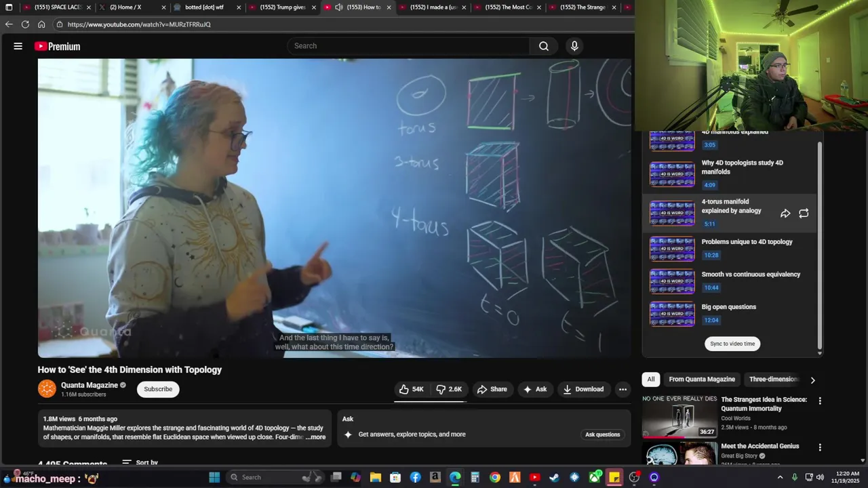The image size is (868, 488).
Task: Open Microsoft Store from taskbar
Action: [395, 477]
